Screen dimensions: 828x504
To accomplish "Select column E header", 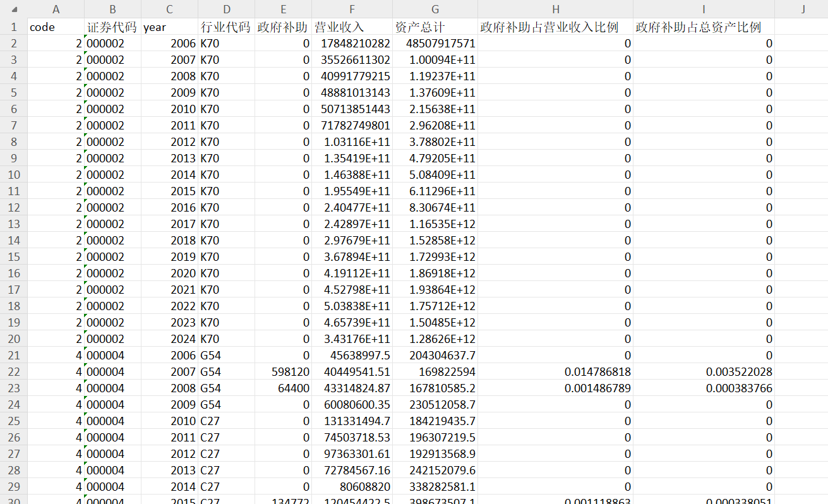I will click(x=284, y=9).
